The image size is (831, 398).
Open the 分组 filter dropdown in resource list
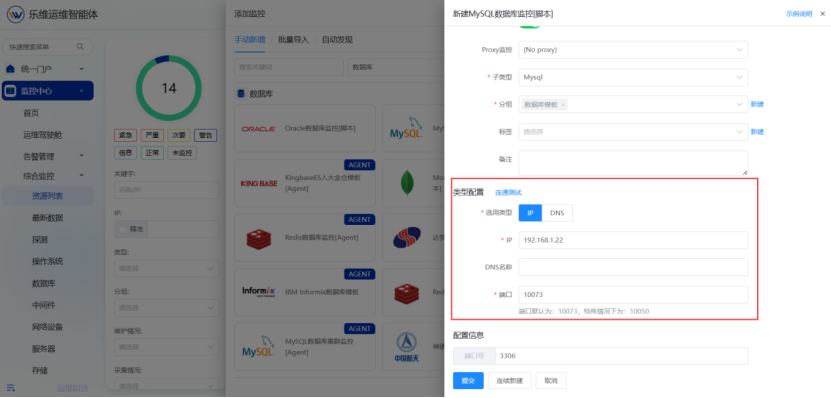coord(166,308)
